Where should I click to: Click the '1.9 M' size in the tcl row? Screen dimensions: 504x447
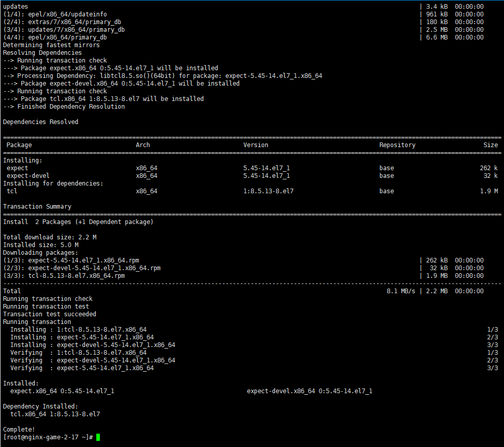pos(489,191)
